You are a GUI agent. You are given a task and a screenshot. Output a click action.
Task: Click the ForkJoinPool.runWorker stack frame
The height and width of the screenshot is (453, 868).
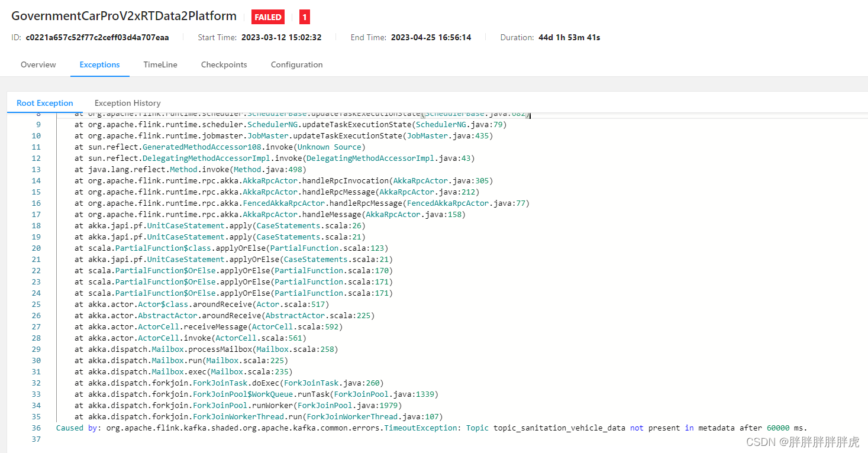238,406
